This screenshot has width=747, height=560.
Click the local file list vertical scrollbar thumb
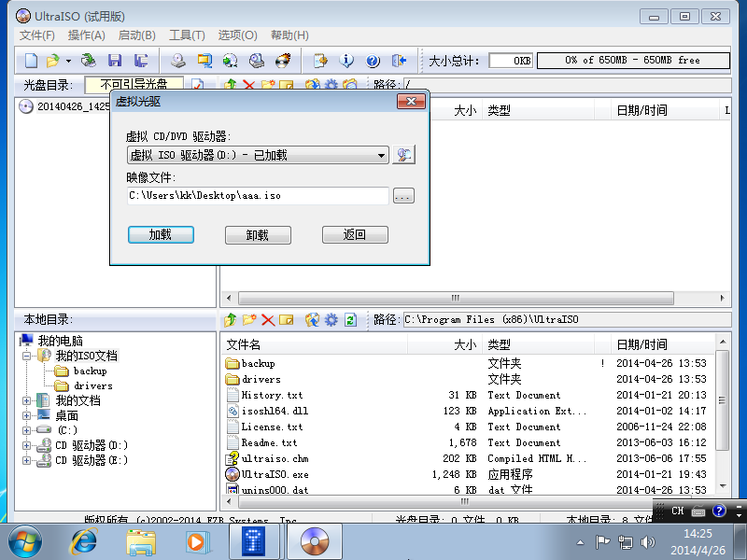[722, 400]
